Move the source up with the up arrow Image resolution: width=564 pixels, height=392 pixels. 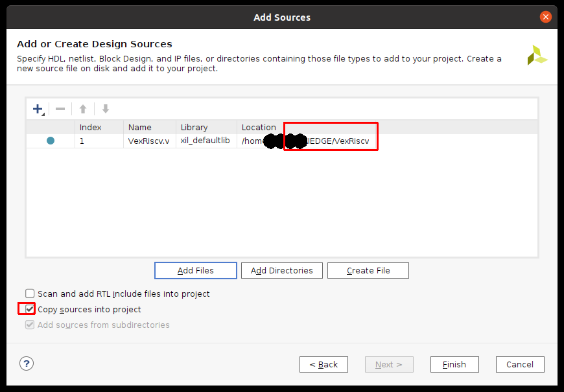[83, 109]
